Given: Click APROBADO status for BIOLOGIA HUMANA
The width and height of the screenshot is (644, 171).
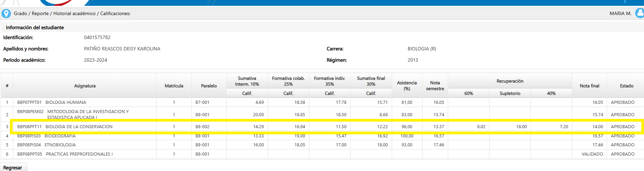Looking at the screenshot, I should [622, 102].
